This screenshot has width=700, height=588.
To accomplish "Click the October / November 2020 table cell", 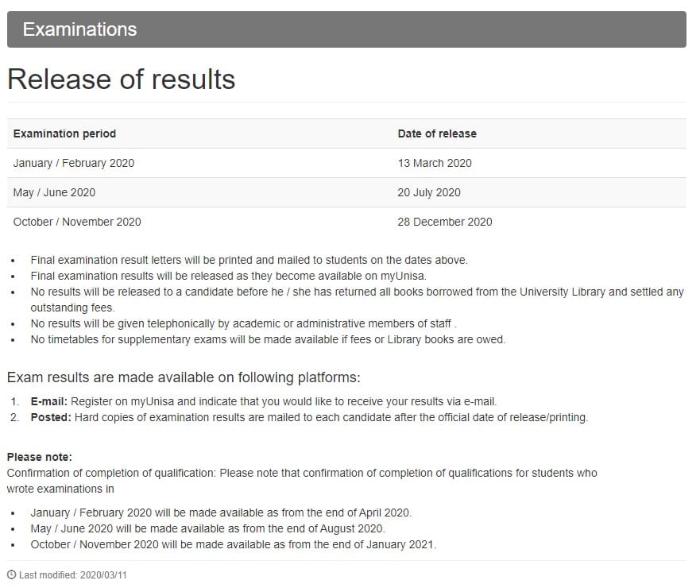I will [x=77, y=222].
